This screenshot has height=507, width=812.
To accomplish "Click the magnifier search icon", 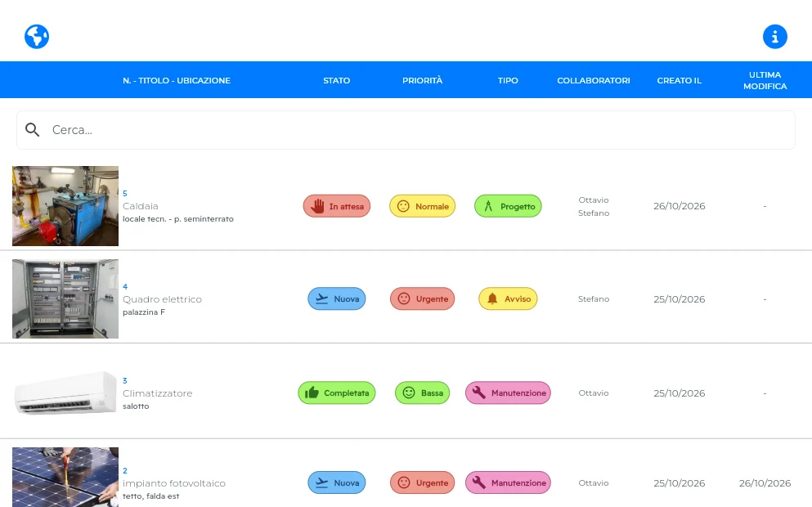I will [x=32, y=130].
